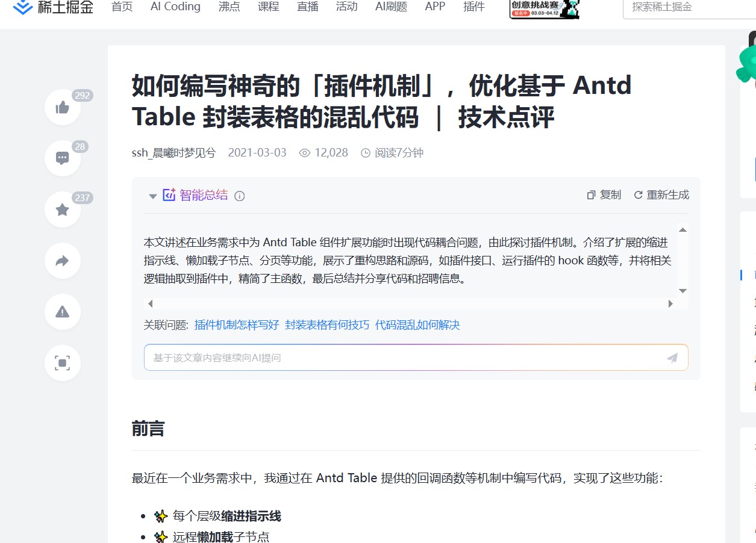Report article using warning triangle icon

coord(63,312)
